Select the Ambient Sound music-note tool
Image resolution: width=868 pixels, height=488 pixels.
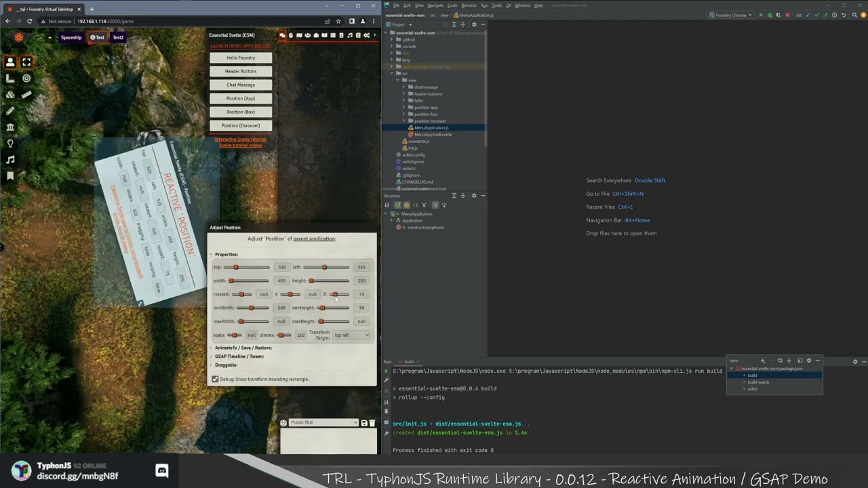(x=10, y=159)
